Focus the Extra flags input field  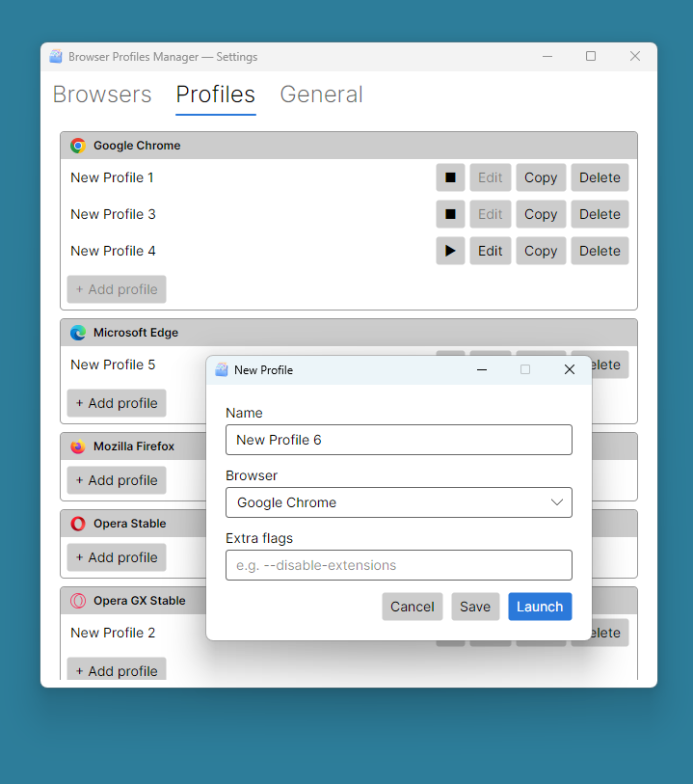[399, 565]
